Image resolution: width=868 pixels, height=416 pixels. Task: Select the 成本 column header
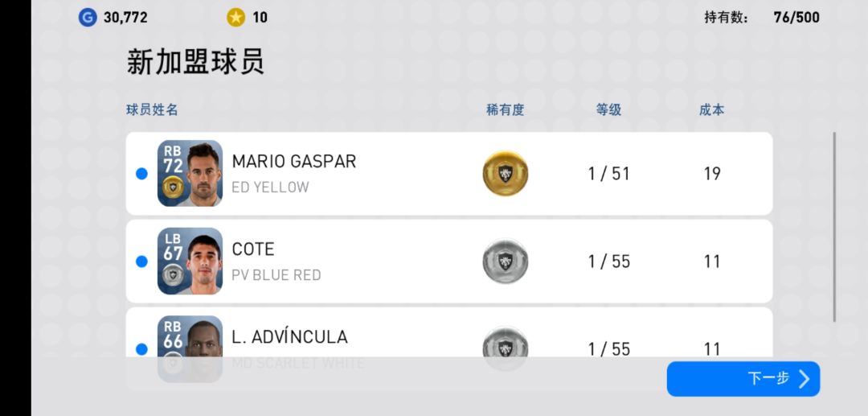point(711,109)
